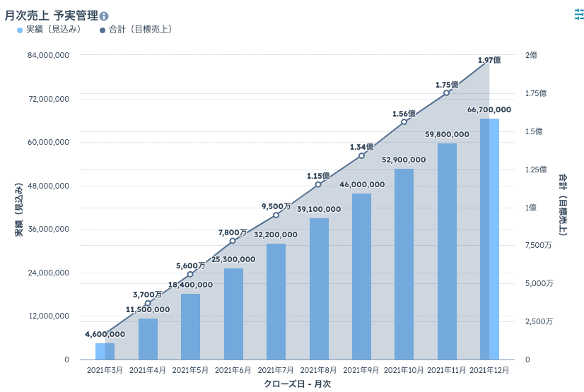Click the line marker labeled 1.15億
The width and height of the screenshot is (584, 392).
click(x=318, y=184)
